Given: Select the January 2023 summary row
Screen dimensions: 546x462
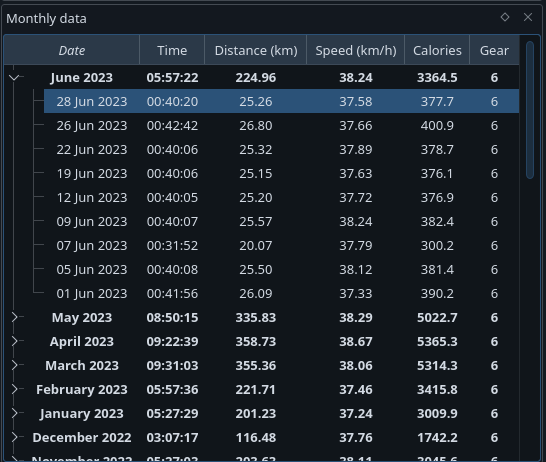Looking at the screenshot, I should [x=272, y=414].
